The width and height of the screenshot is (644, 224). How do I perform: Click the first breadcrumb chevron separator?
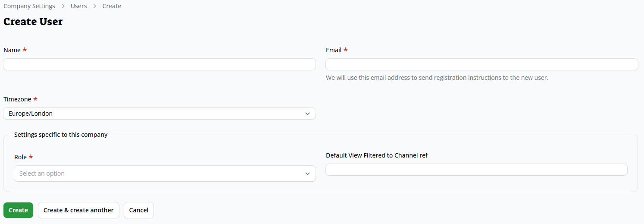63,6
